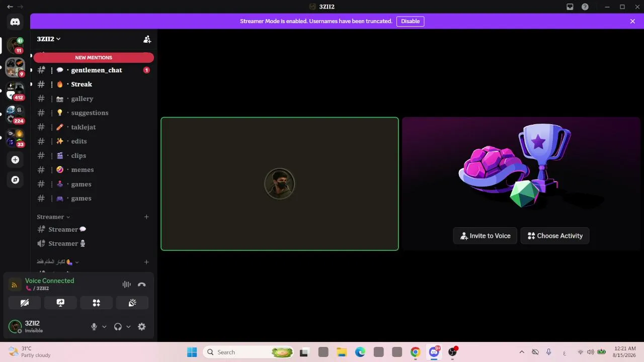
Task: Click the Voice Connected status text
Action: point(49,281)
